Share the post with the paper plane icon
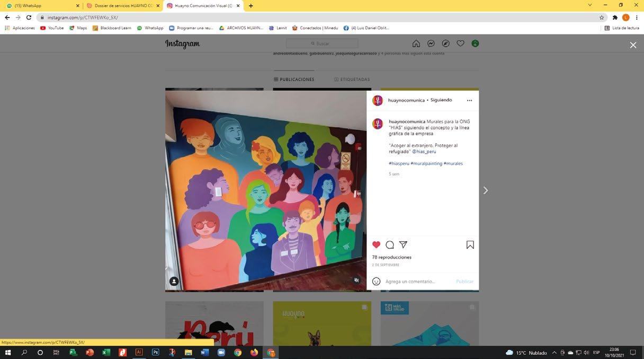The image size is (644, 359). (403, 244)
